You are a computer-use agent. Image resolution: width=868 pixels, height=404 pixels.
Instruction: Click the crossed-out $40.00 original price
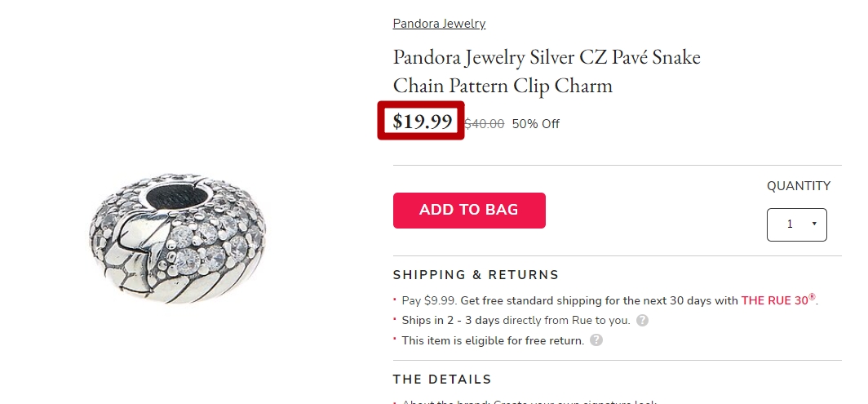tap(484, 123)
